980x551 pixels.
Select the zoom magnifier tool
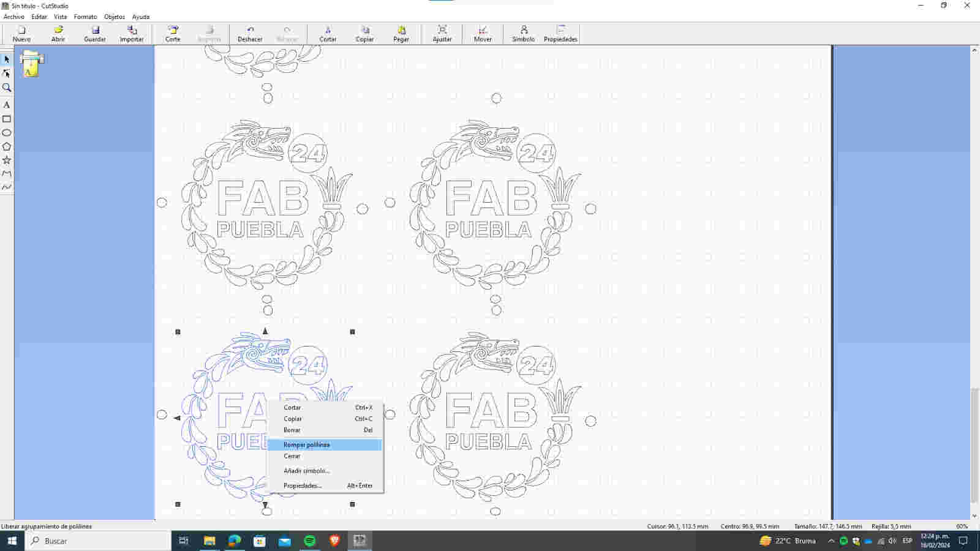(x=7, y=88)
